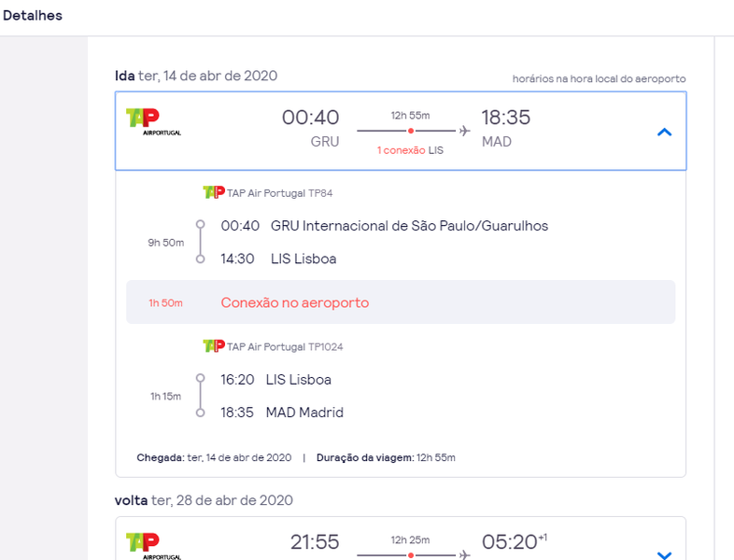Click the airplane icon on volta route line
The height and width of the screenshot is (560, 734).
point(464,554)
